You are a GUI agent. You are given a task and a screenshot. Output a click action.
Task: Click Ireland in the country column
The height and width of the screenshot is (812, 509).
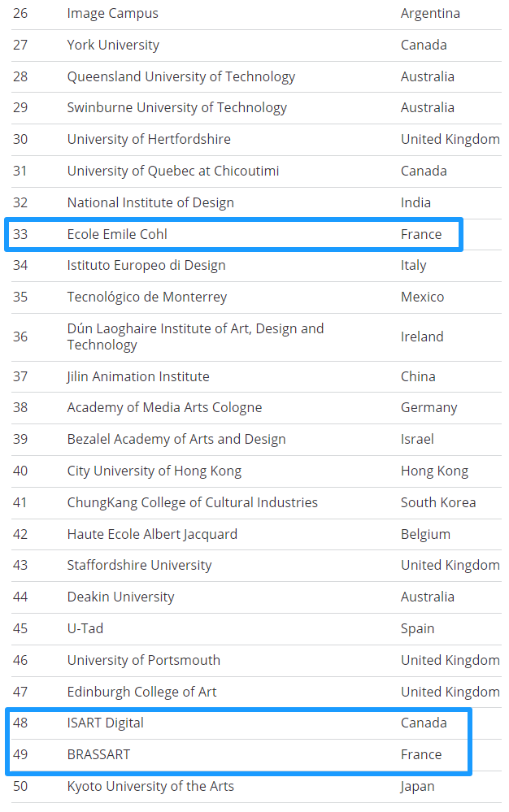click(422, 337)
